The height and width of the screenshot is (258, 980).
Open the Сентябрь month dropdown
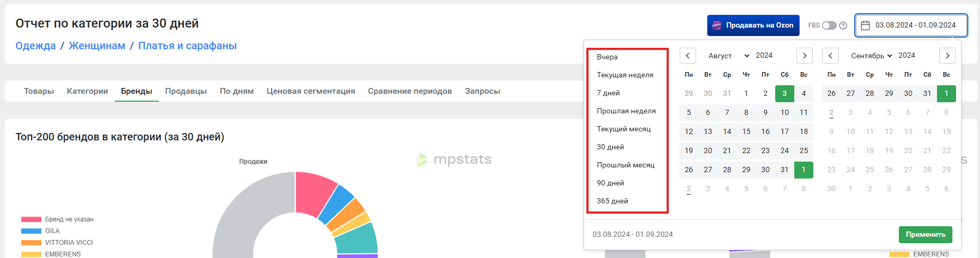[871, 56]
